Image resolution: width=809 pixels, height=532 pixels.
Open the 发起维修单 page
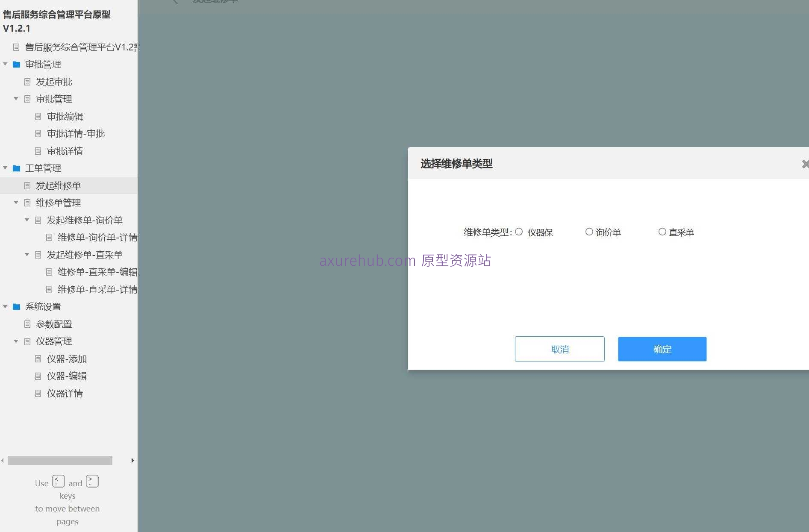pyautogui.click(x=58, y=185)
